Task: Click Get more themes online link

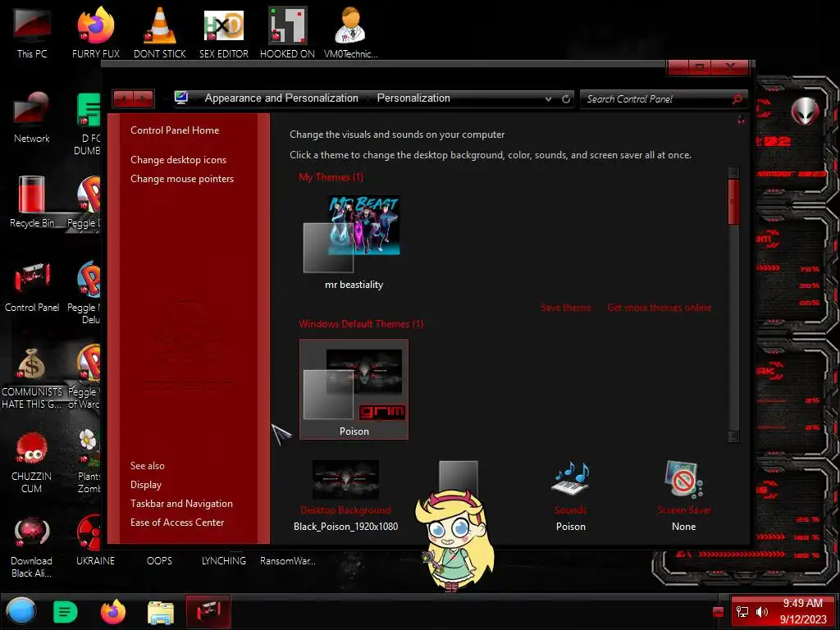Action: coord(660,308)
